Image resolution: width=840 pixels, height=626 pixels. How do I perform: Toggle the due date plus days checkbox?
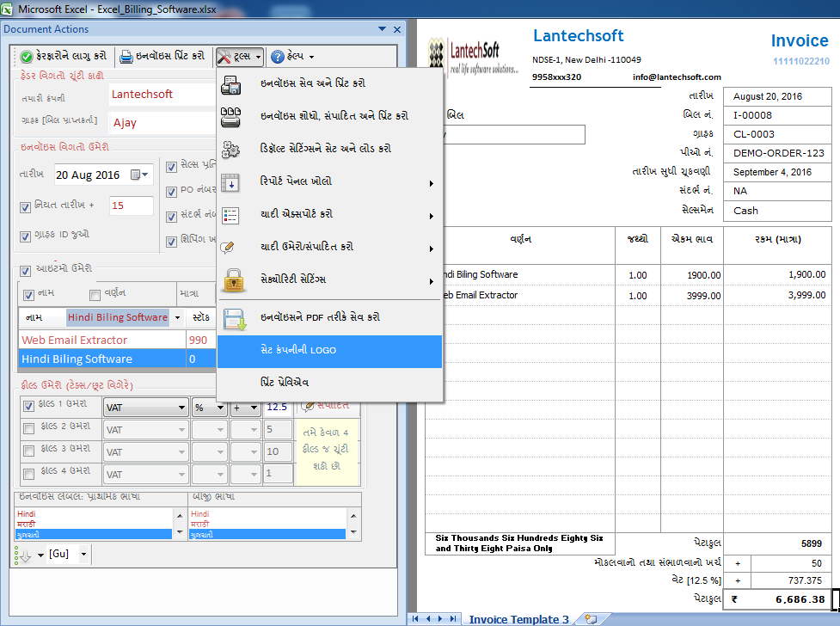click(x=25, y=207)
